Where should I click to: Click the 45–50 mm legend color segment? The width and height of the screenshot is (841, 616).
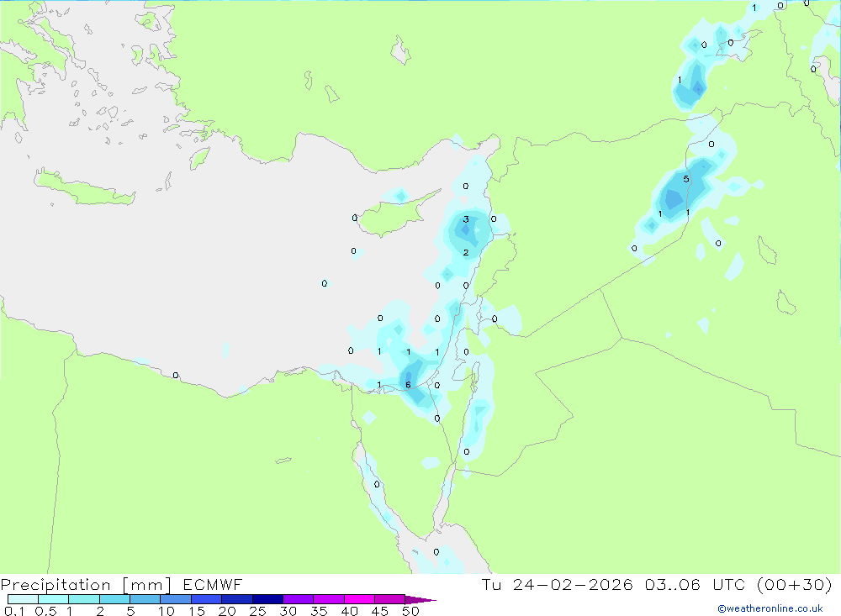(x=390, y=599)
